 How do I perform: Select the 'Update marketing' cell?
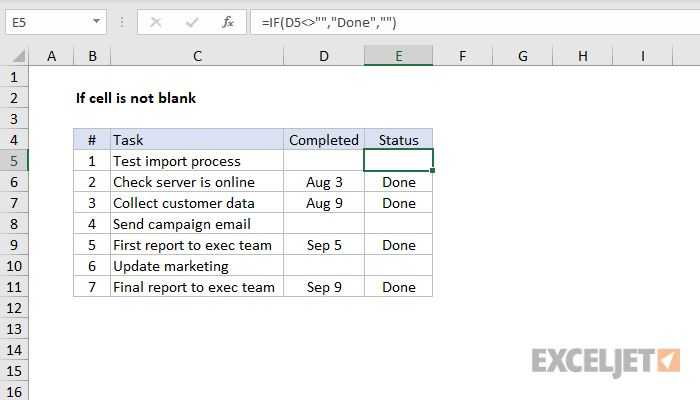197,266
